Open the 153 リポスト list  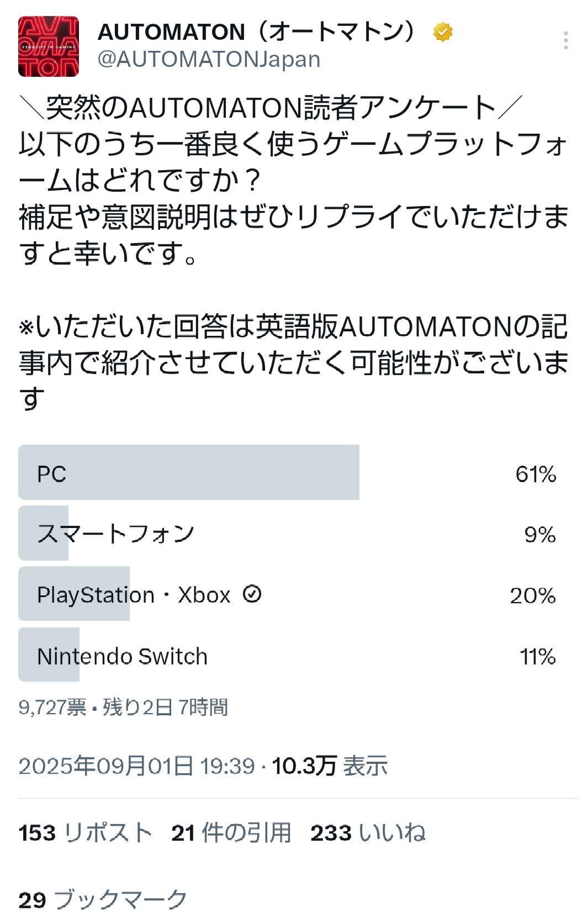point(85,833)
